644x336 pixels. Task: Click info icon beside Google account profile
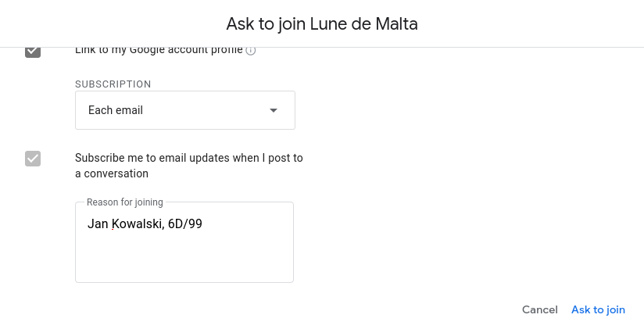(251, 51)
